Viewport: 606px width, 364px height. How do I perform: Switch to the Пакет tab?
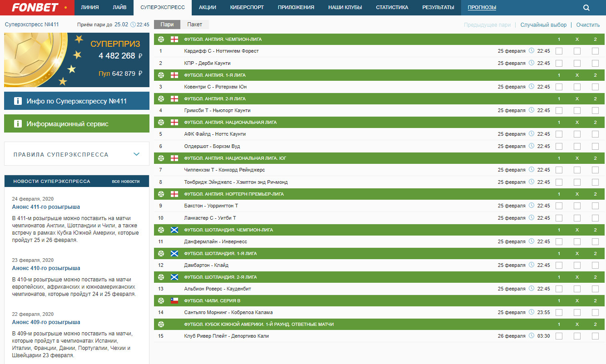pos(195,25)
